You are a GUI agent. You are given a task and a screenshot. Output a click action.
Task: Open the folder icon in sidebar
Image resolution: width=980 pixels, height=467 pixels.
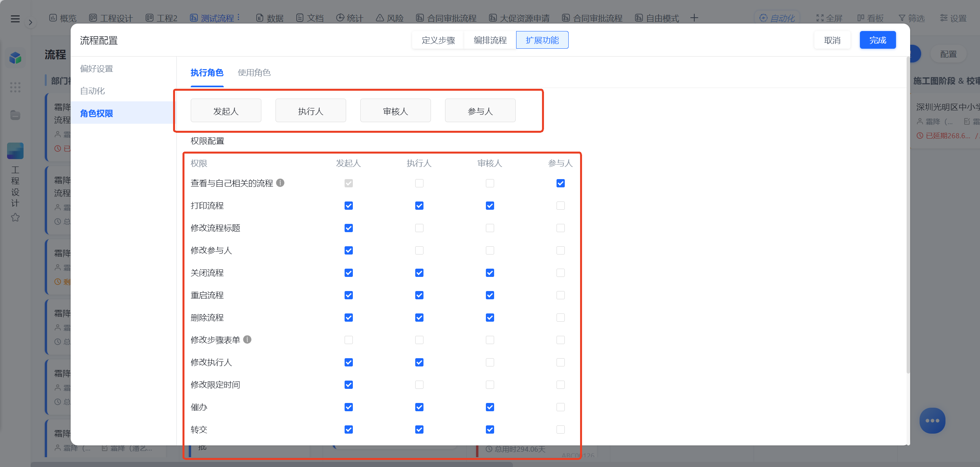point(15,115)
